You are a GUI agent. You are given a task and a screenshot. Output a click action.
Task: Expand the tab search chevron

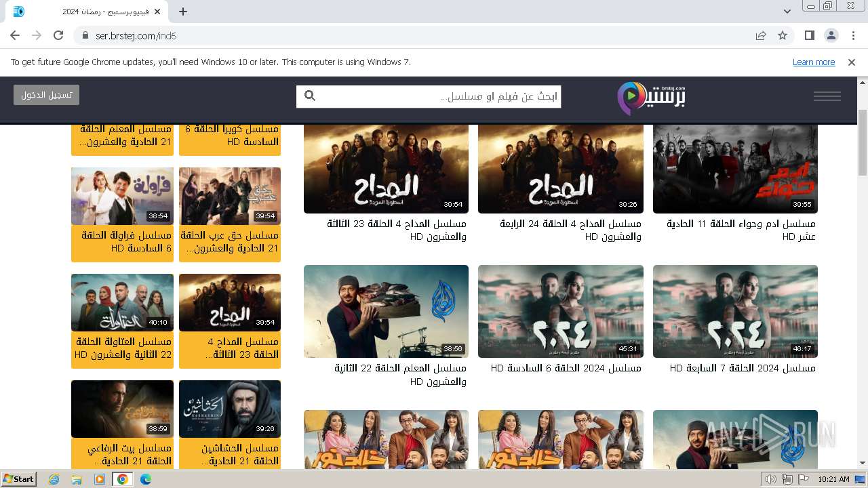pos(787,12)
